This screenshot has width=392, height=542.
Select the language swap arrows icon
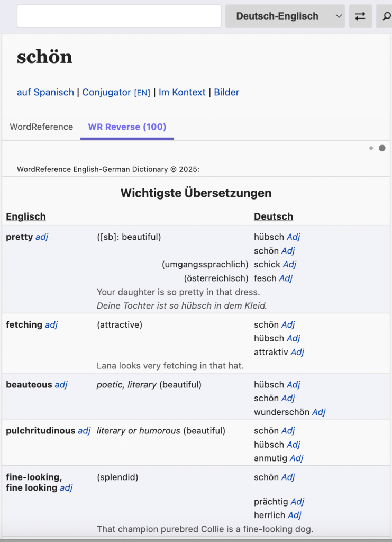[x=360, y=16]
